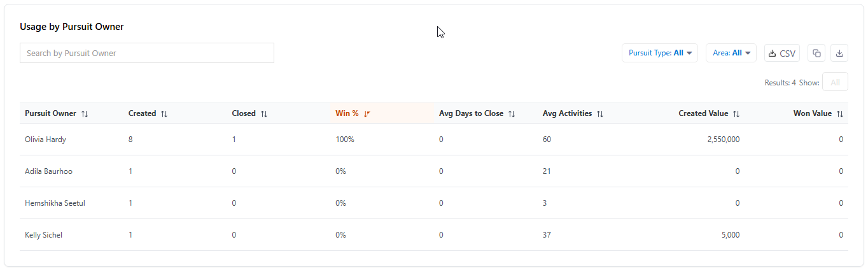Select the Adila Baurhoo row
The height and width of the screenshot is (272, 868).
tap(434, 171)
